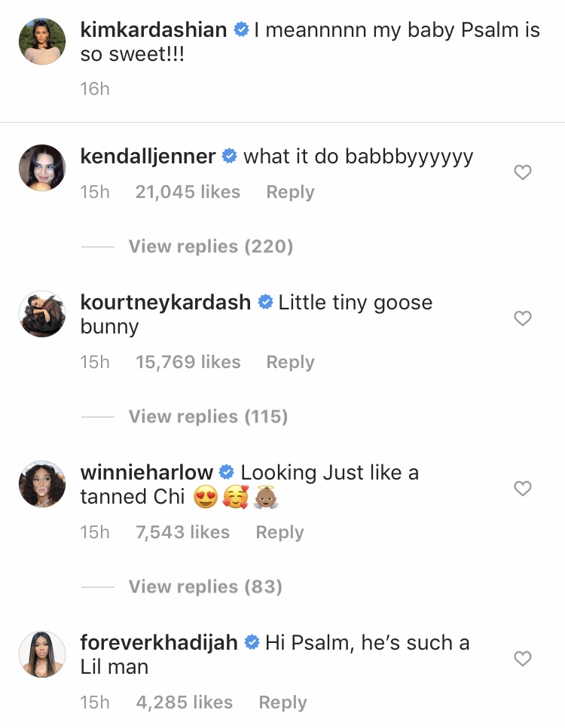The width and height of the screenshot is (565, 728).
Task: Click the verified badge next to kourtneykardash
Action: tap(264, 302)
